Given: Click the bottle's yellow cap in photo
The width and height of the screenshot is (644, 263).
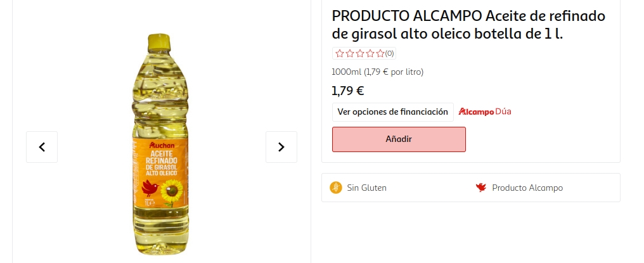Looking at the screenshot, I should coord(160,42).
